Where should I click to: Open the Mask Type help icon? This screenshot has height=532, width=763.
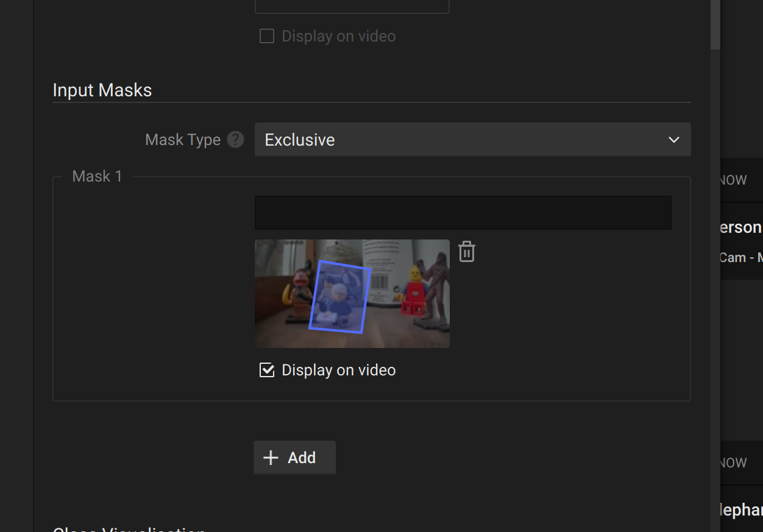pyautogui.click(x=235, y=140)
